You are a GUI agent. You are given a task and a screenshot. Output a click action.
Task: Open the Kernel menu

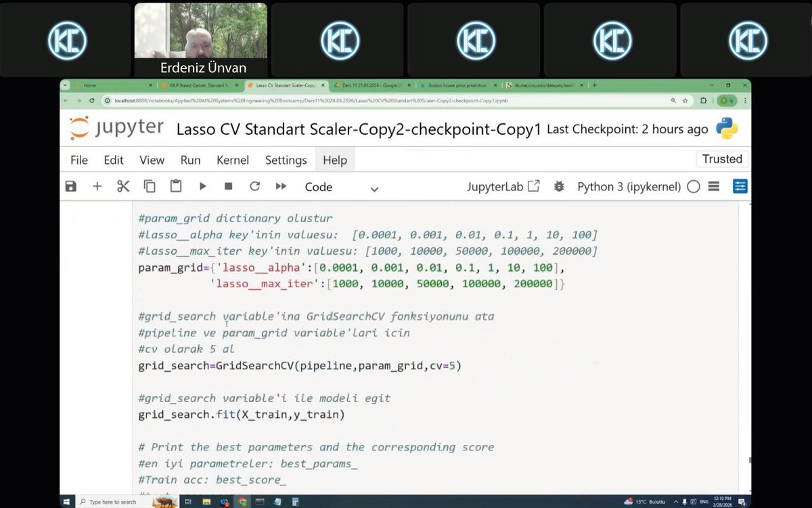(233, 160)
